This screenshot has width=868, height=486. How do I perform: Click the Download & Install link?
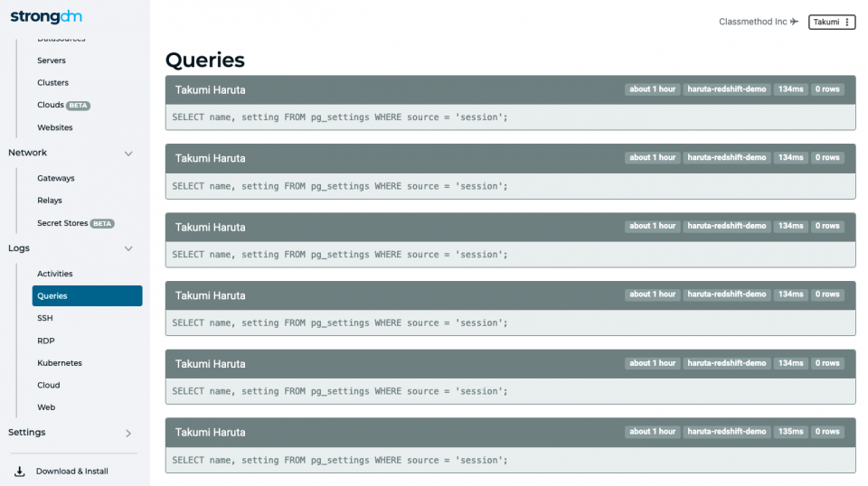[72, 471]
